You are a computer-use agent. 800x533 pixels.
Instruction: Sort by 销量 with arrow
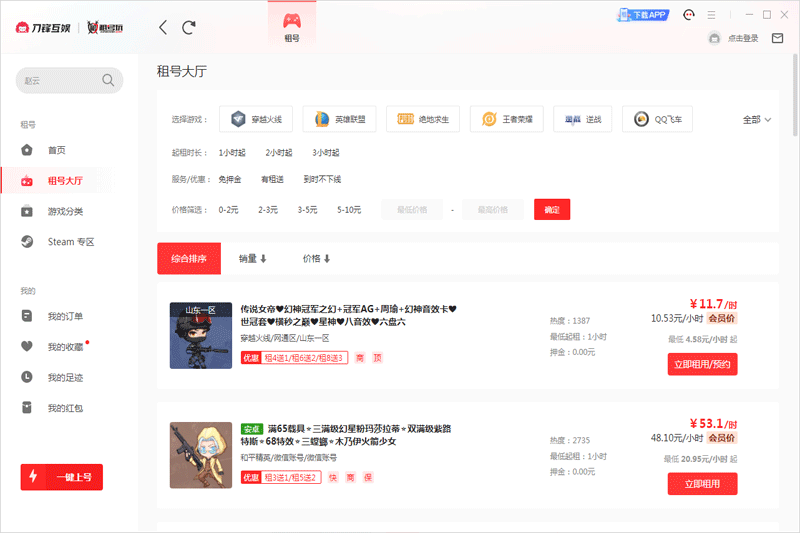253,259
